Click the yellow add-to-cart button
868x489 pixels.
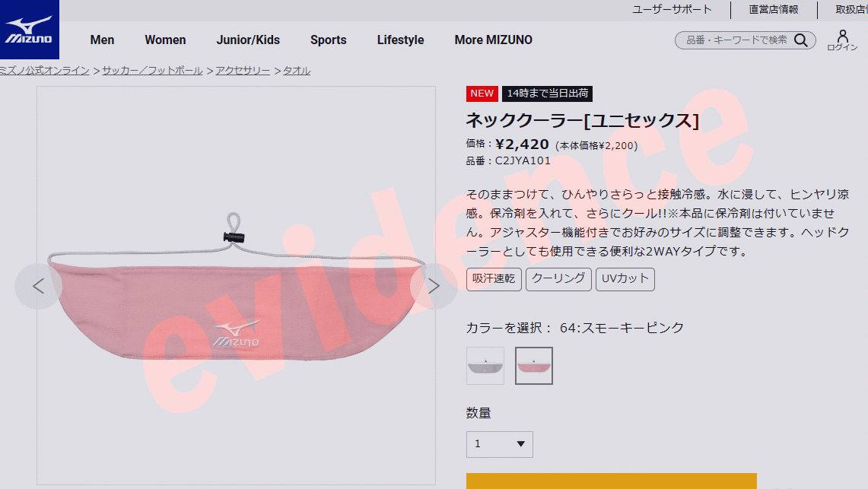tap(611, 481)
